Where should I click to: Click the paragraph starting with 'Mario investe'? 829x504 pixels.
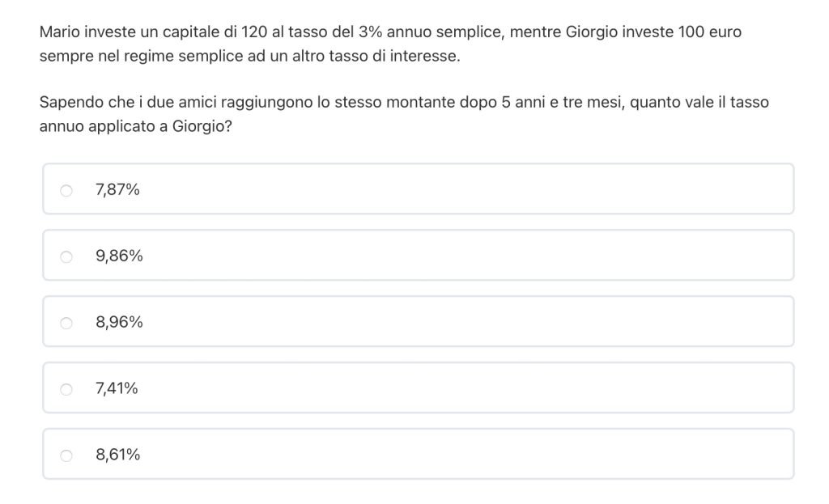[x=324, y=45]
